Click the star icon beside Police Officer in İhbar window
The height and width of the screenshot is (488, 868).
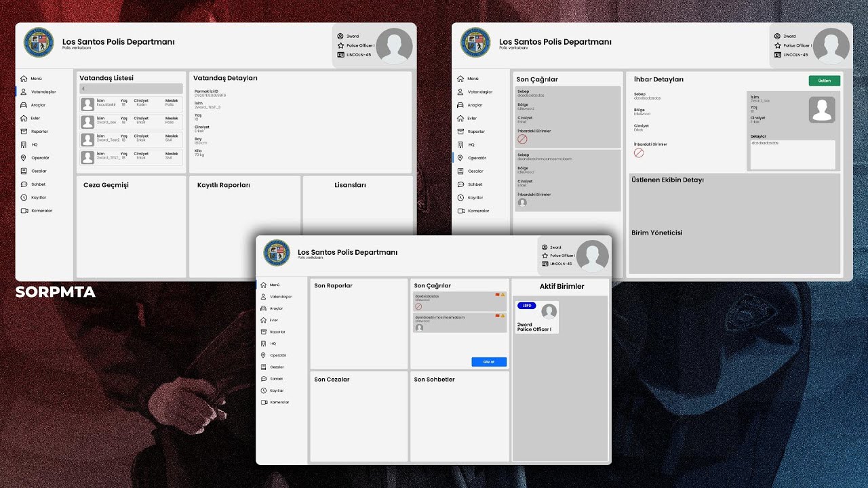tap(778, 45)
